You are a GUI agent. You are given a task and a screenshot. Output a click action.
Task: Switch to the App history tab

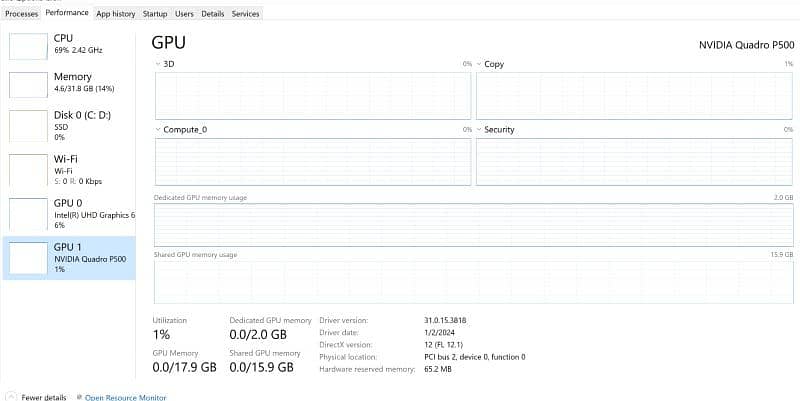click(115, 14)
